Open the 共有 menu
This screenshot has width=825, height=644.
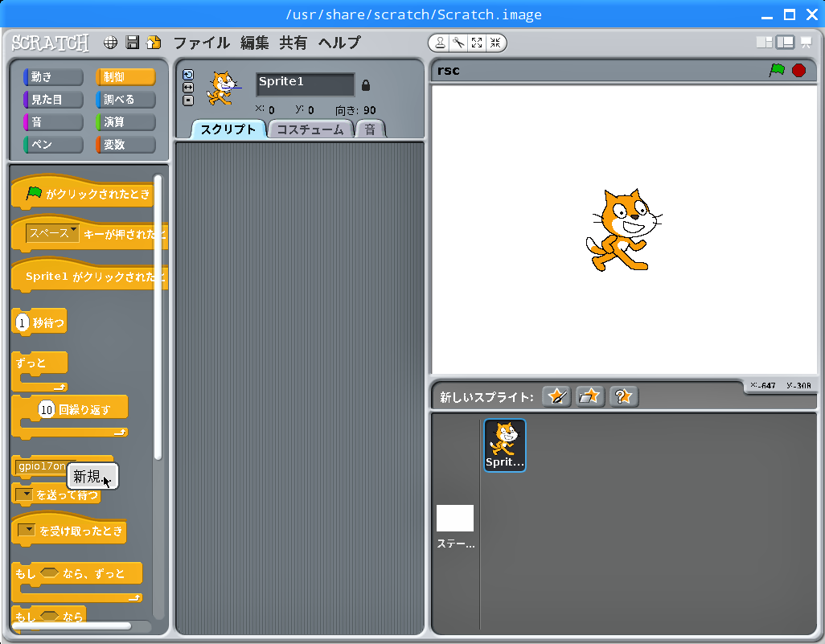click(x=293, y=43)
